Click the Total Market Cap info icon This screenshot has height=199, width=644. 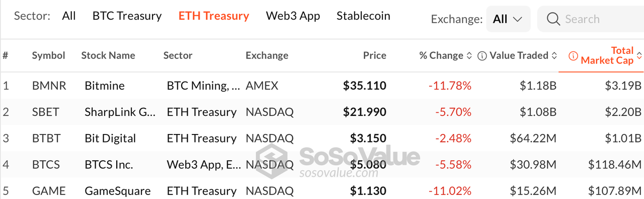click(573, 56)
